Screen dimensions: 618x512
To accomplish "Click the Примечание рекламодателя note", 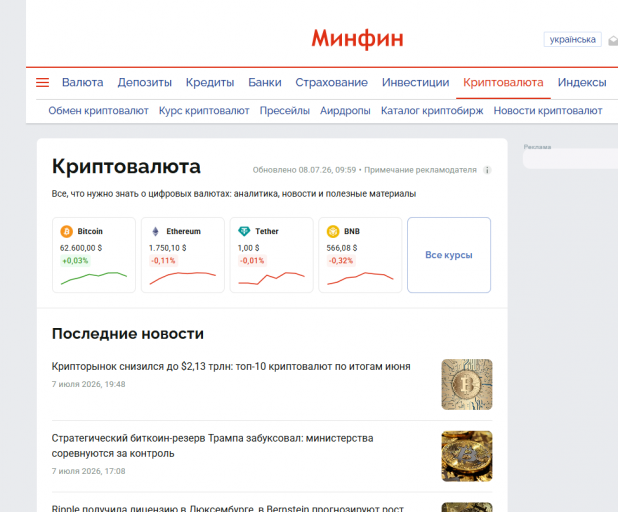I will pos(420,170).
